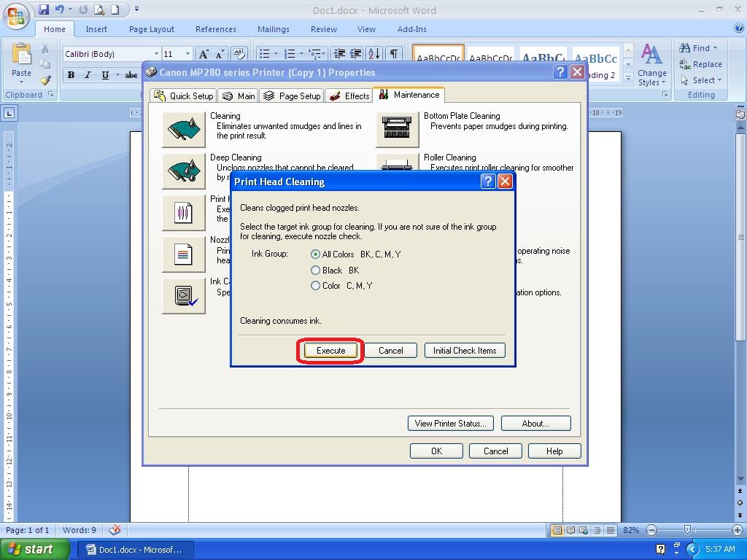Open the Select dropdown in Editing group
Image resolution: width=747 pixels, height=560 pixels.
(x=700, y=80)
